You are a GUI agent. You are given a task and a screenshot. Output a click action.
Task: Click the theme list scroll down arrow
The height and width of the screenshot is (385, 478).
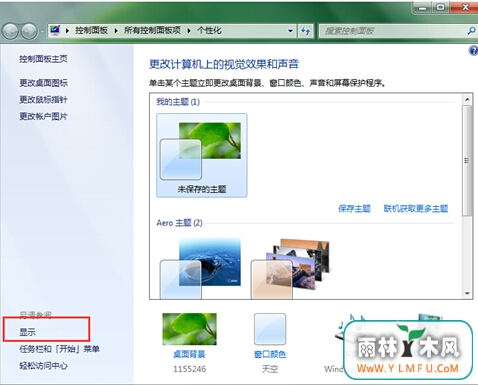467,293
